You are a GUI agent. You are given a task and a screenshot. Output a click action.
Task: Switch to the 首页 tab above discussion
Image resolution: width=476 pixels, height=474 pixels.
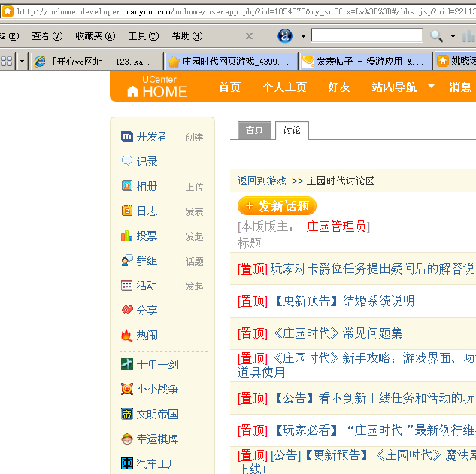point(254,130)
